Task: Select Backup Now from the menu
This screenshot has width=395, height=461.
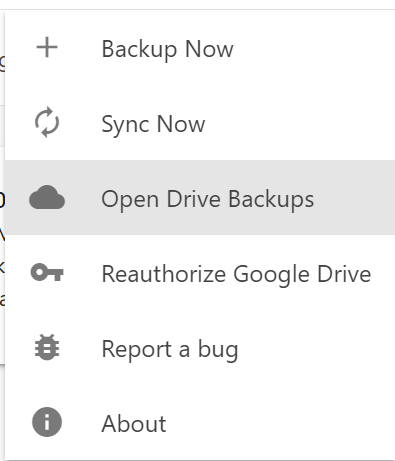Action: coord(200,48)
